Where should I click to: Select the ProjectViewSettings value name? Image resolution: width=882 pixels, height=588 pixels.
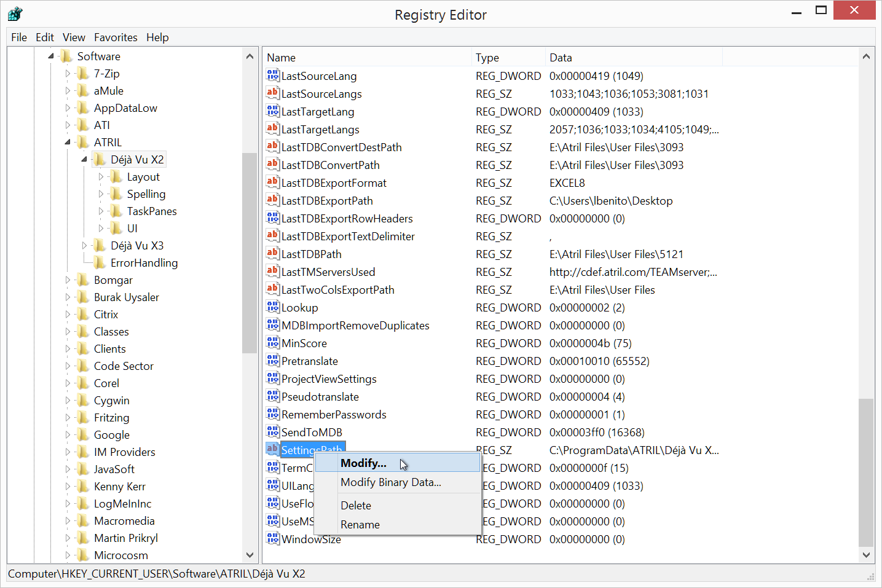pyautogui.click(x=329, y=378)
